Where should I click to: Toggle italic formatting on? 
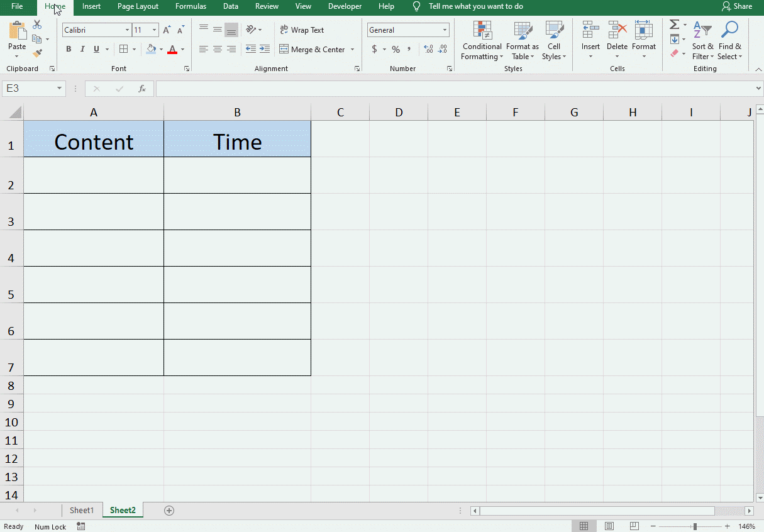82,49
